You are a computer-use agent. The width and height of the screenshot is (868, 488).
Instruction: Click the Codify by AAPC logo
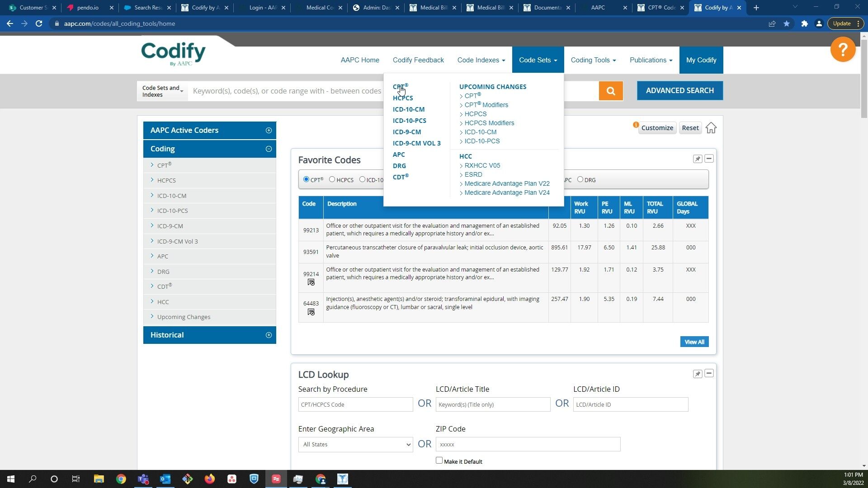point(173,54)
